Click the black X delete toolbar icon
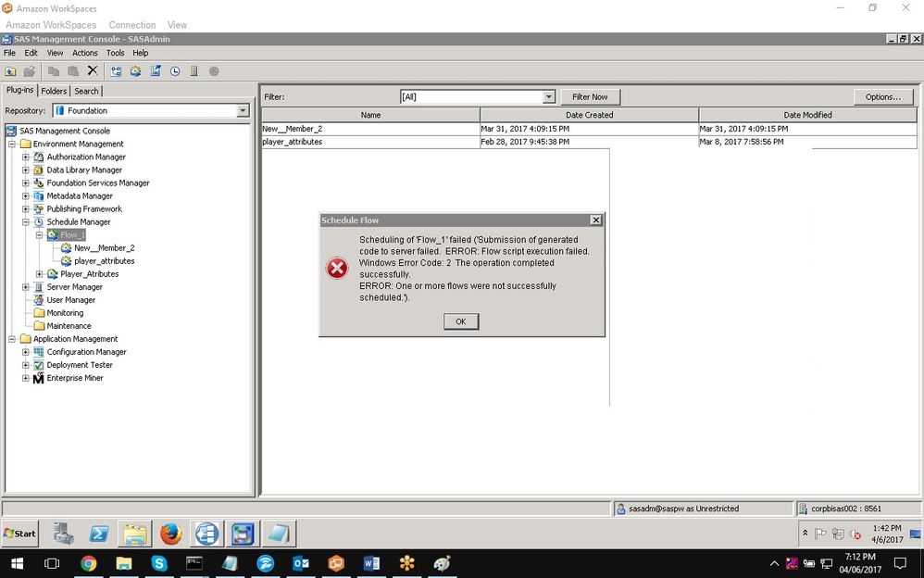Image resolution: width=924 pixels, height=578 pixels. pos(93,70)
